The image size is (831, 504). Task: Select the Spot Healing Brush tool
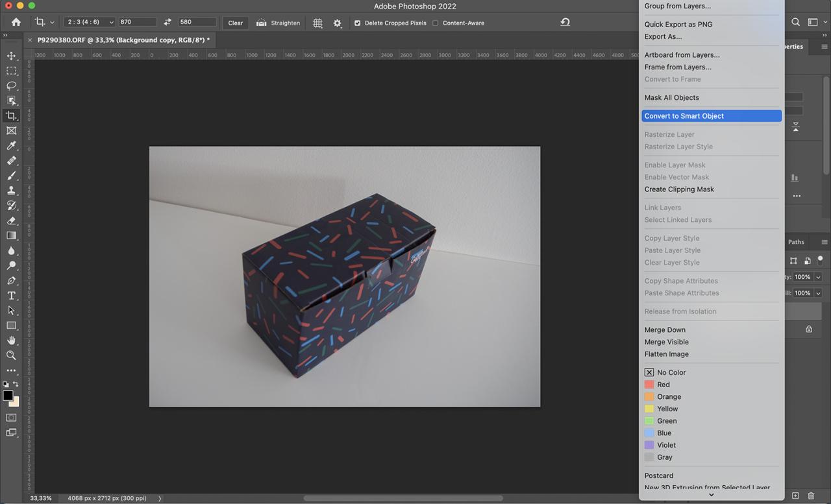[x=11, y=160]
